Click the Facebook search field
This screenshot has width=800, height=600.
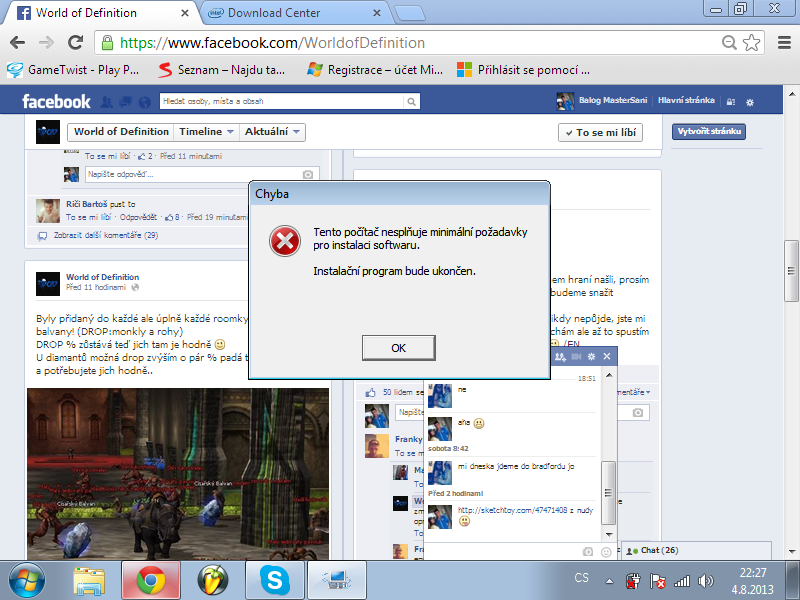point(281,101)
